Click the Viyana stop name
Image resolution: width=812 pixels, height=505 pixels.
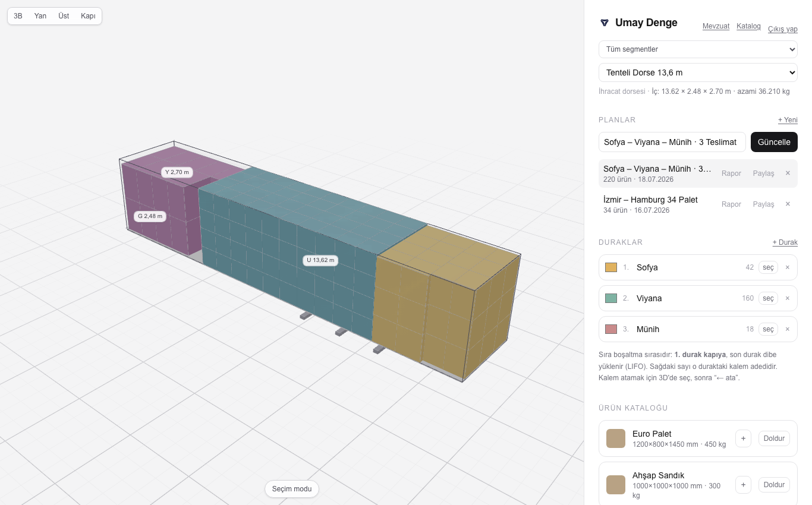649,298
